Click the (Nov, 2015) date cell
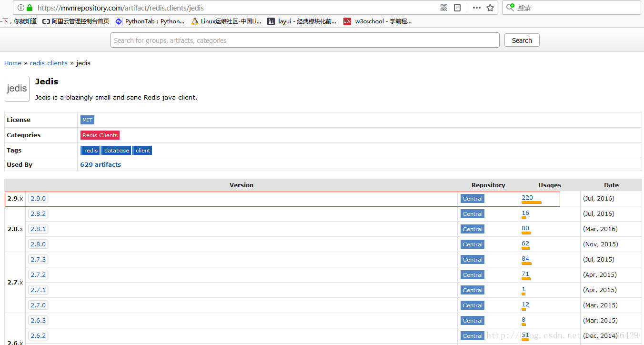 tap(600, 244)
